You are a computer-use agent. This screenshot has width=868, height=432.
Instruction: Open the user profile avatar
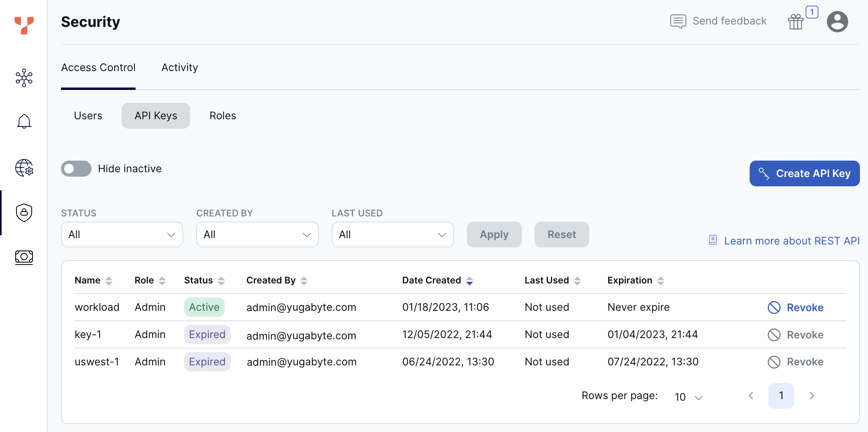point(837,22)
